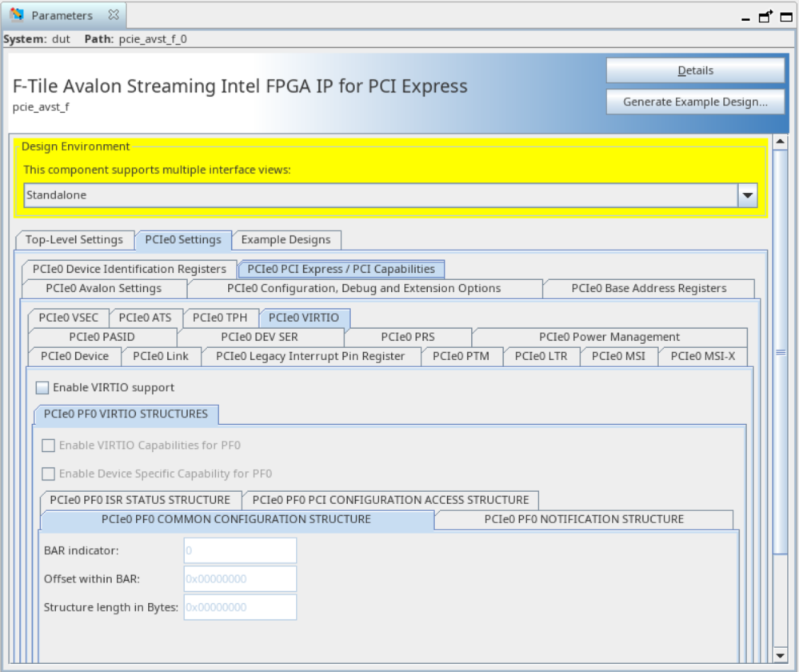Open the PCIe0 PTM tab
This screenshot has width=799, height=672.
(461, 356)
